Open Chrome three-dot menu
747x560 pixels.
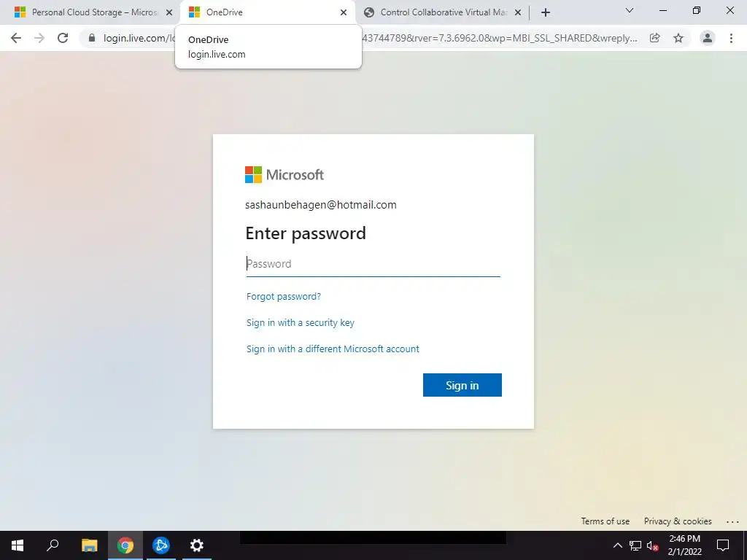731,38
